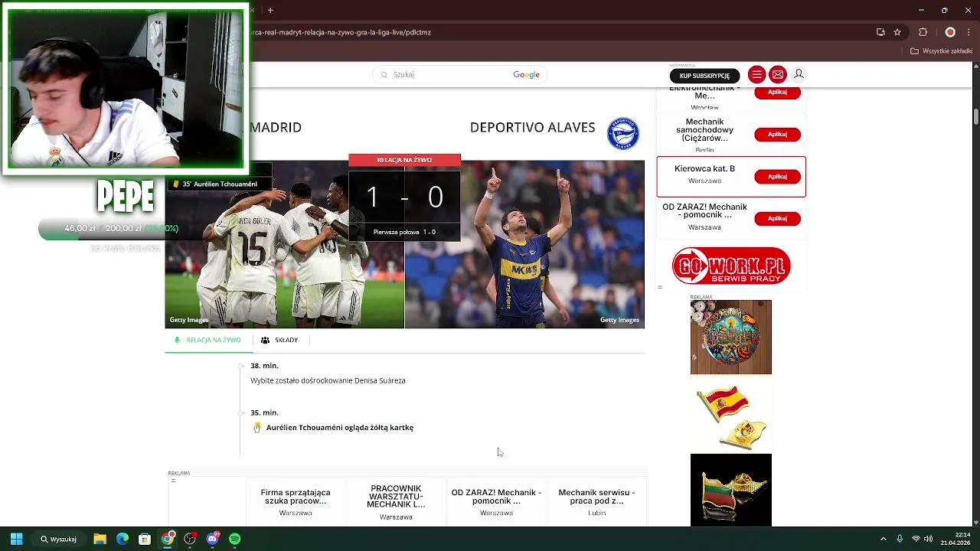Open the volume speaker tray icon
Image resolution: width=980 pixels, height=551 pixels.
coord(929,539)
